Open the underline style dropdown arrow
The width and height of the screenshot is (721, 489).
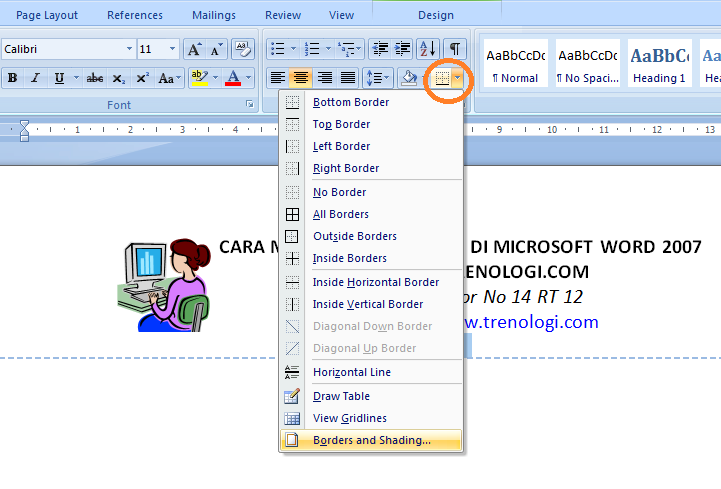coord(76,78)
